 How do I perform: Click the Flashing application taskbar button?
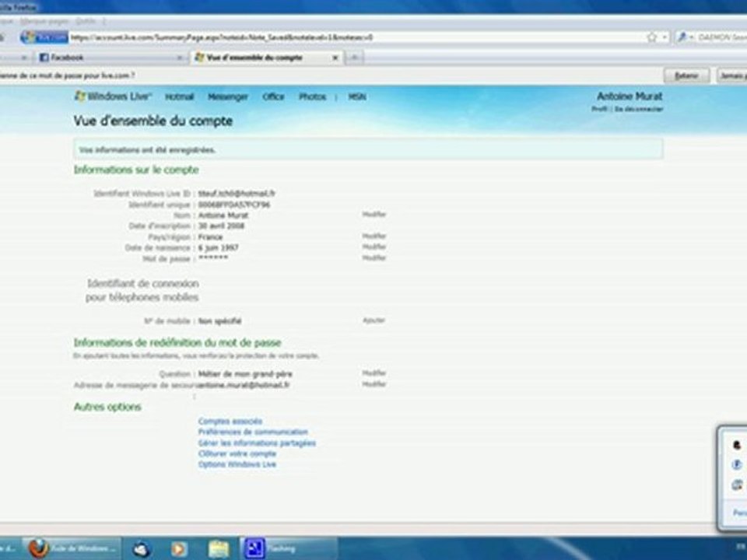[289, 548]
